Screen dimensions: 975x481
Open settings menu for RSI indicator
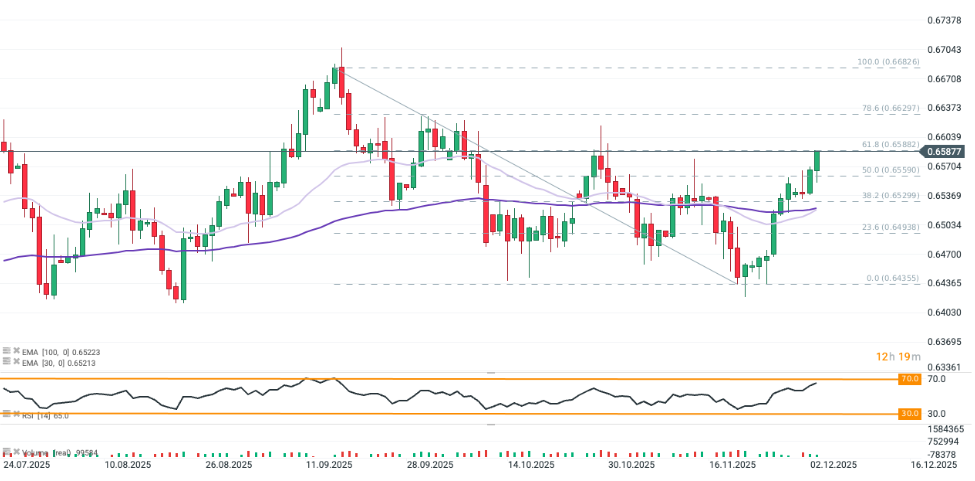(6, 414)
